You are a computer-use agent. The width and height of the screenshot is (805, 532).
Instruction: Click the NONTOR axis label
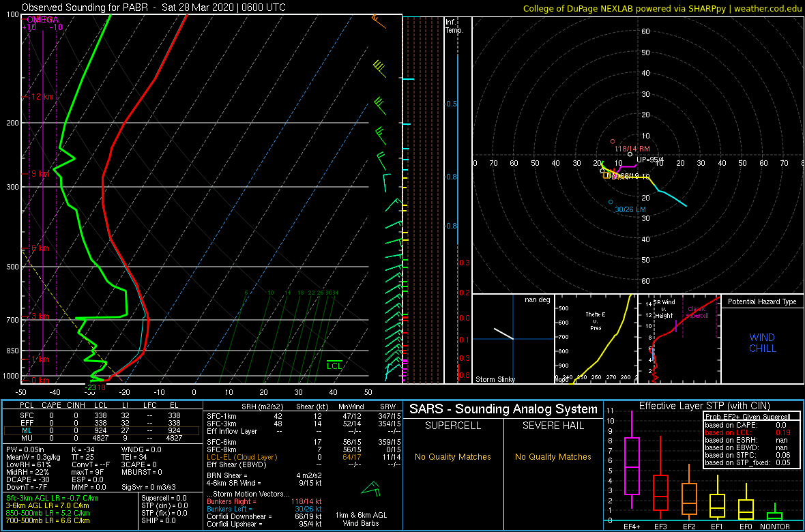[776, 527]
